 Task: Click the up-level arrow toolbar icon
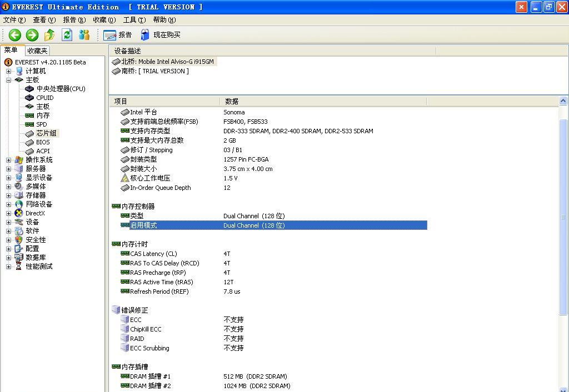click(x=49, y=35)
